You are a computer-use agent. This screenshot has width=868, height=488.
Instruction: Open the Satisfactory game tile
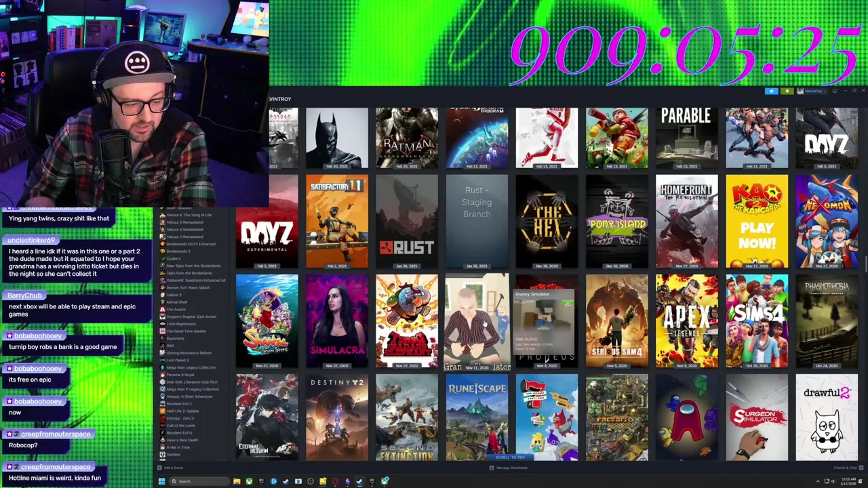pyautogui.click(x=337, y=221)
